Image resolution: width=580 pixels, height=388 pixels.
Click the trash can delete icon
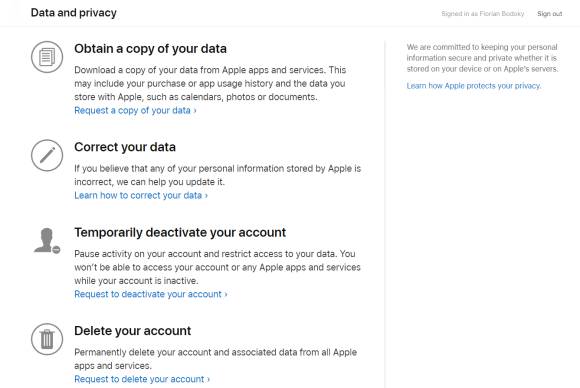point(47,339)
